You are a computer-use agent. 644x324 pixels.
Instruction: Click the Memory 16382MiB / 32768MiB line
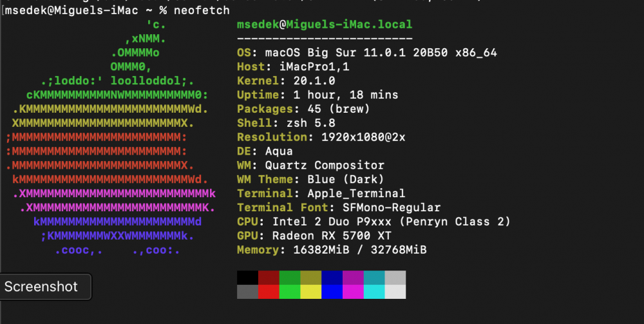332,250
